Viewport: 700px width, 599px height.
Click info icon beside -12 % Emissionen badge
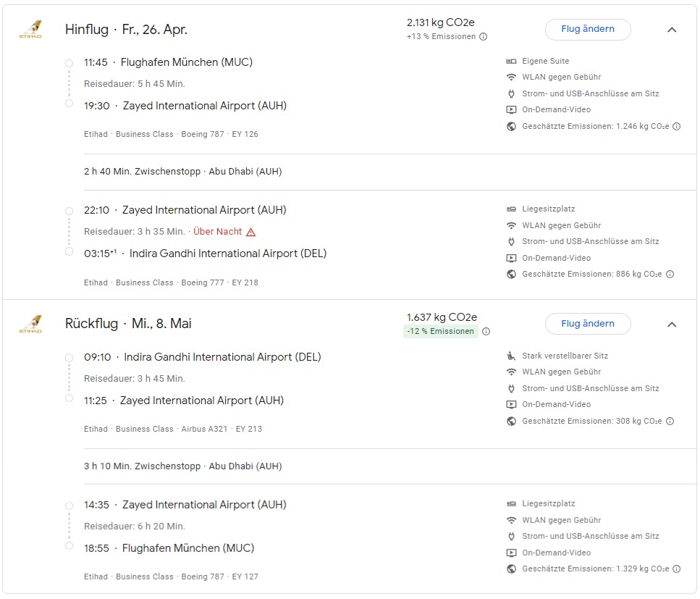[486, 332]
